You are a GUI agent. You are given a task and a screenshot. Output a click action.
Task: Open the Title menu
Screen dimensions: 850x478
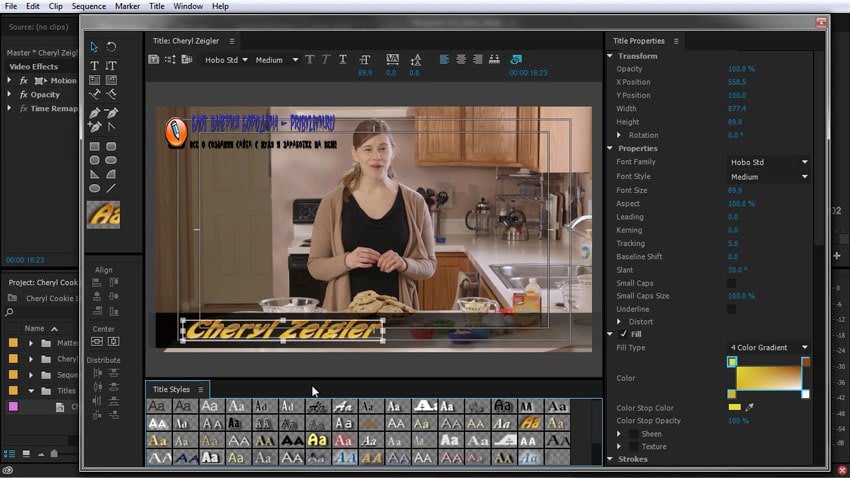(157, 6)
